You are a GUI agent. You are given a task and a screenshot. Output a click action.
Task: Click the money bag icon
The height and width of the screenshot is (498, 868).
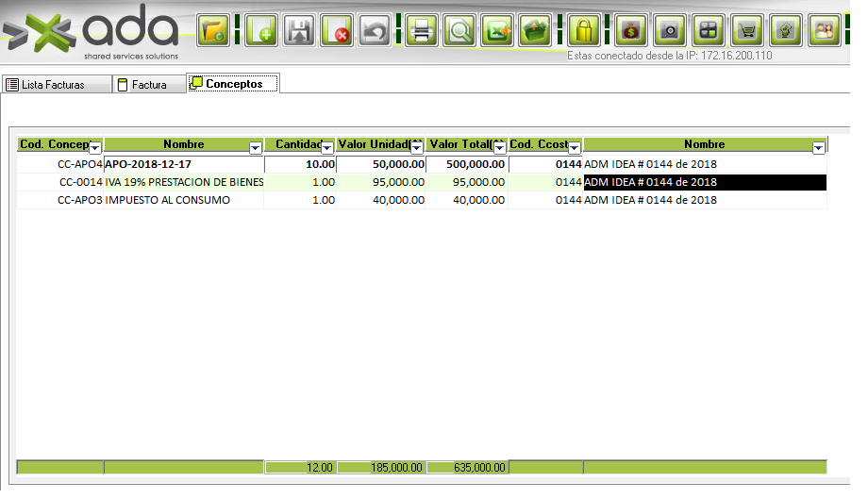[x=631, y=30]
